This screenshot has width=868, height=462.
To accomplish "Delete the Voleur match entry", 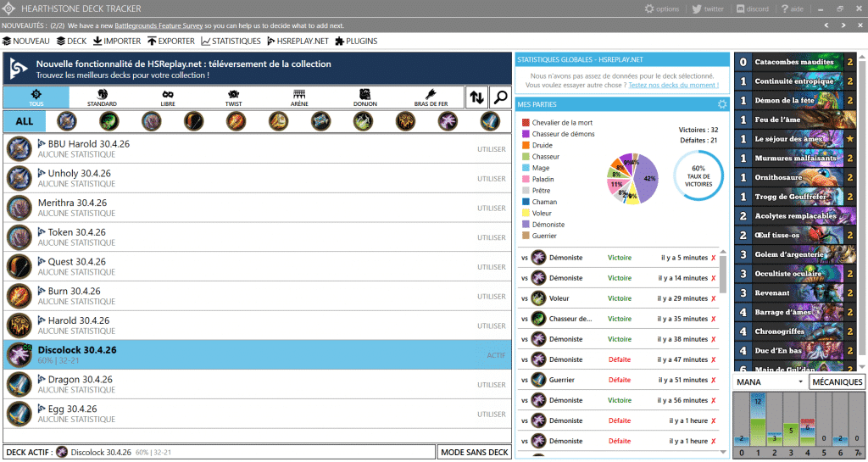I will pos(714,298).
